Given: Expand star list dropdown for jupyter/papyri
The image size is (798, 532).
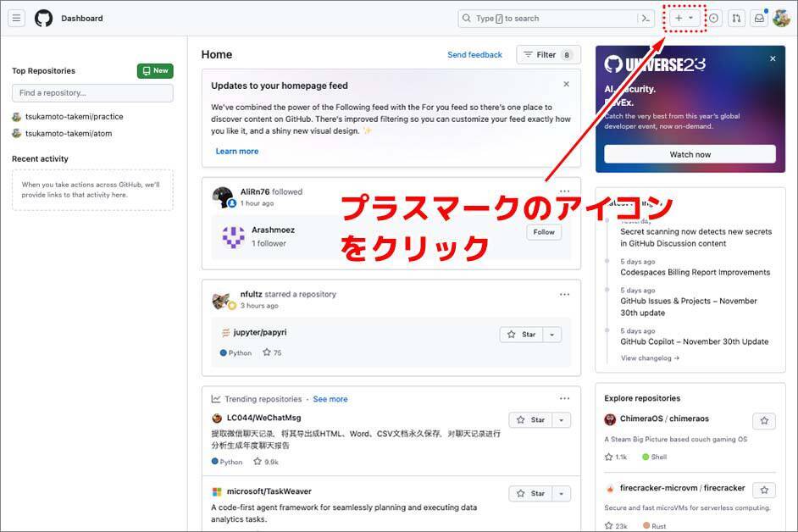Looking at the screenshot, I should pos(552,335).
